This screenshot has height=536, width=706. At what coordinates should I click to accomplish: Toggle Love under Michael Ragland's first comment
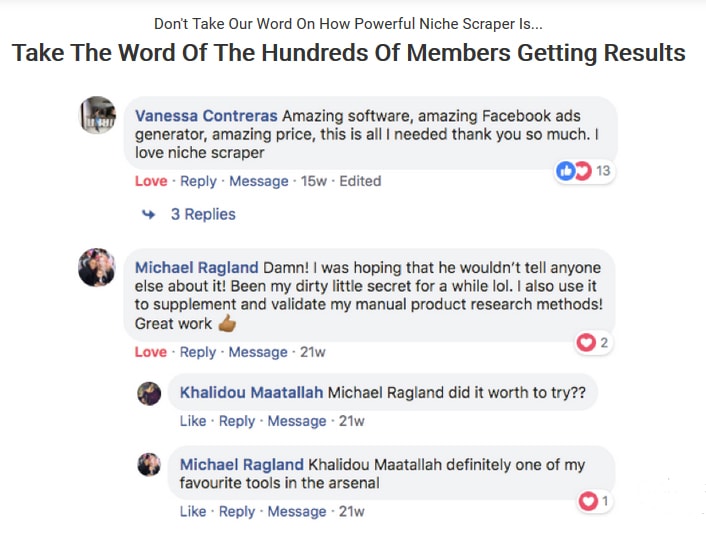click(x=151, y=352)
